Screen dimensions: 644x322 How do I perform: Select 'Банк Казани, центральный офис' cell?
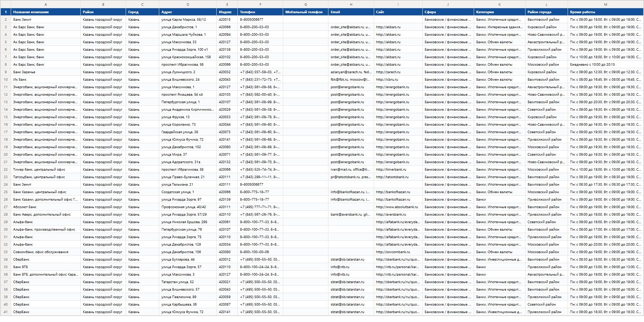46,192
